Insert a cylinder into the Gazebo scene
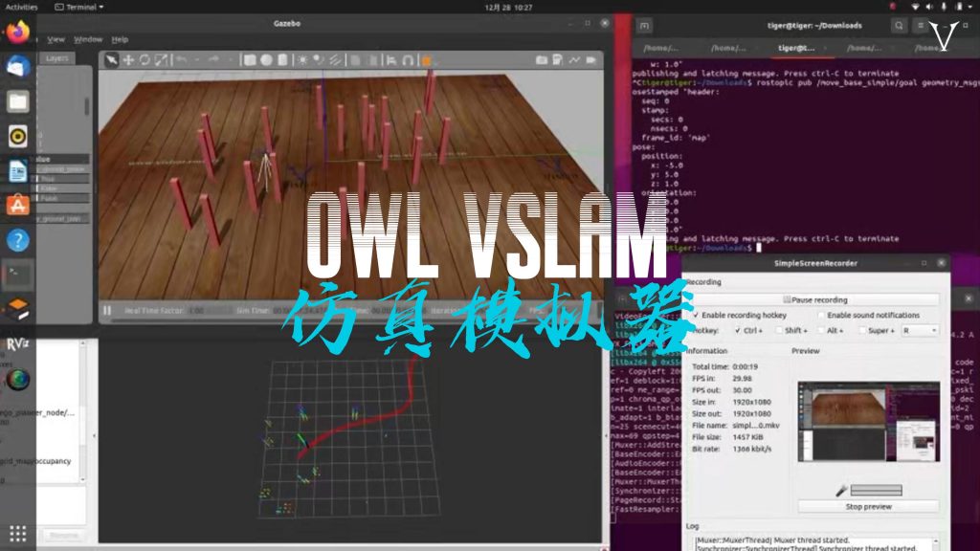The image size is (980, 551). pos(282,62)
